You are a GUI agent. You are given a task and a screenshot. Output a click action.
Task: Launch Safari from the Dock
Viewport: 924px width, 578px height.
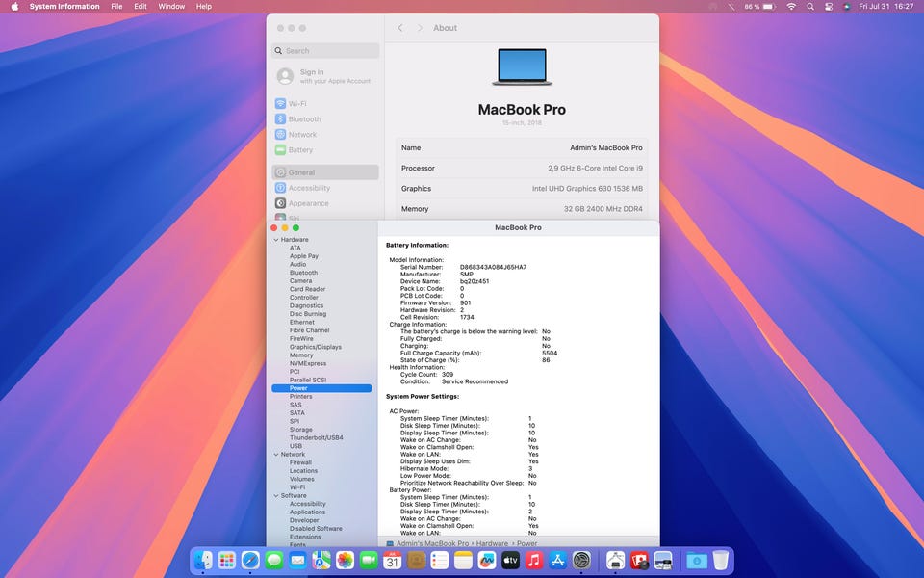coord(250,560)
